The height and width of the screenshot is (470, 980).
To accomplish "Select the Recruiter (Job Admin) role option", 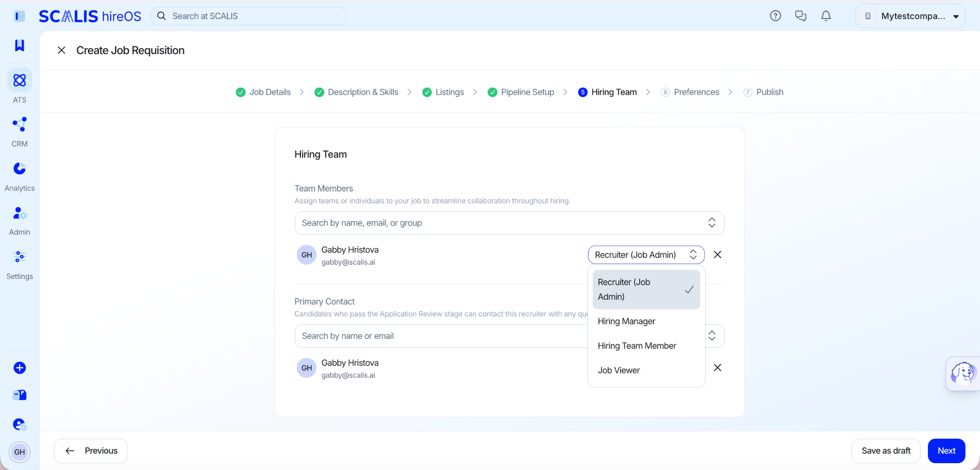I will [646, 289].
